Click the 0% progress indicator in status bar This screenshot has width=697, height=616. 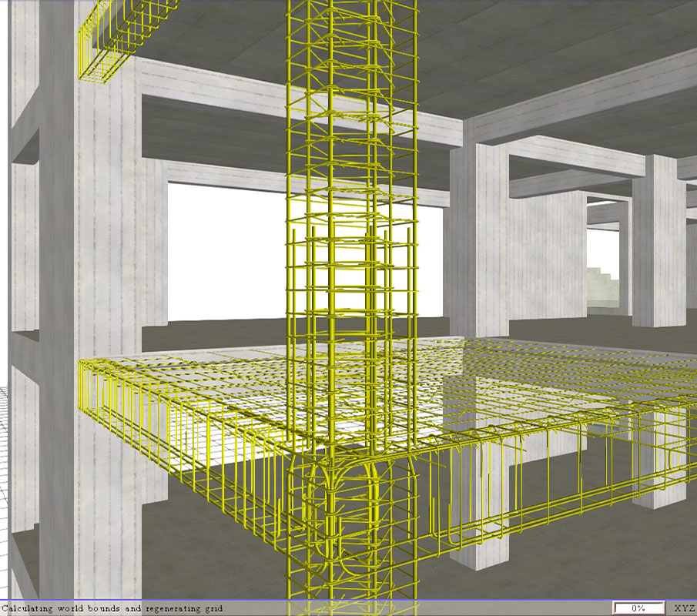(x=638, y=608)
